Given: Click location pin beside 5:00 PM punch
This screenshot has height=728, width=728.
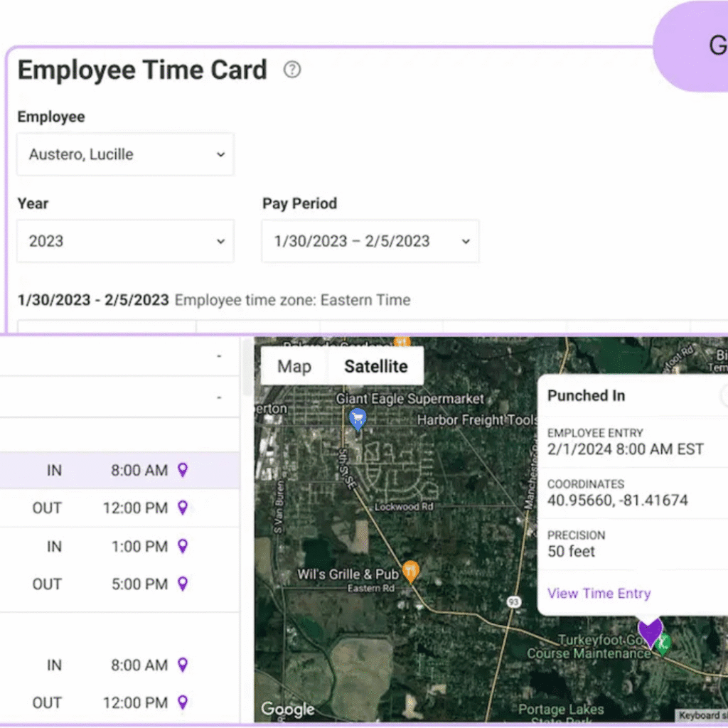Looking at the screenshot, I should 183,584.
